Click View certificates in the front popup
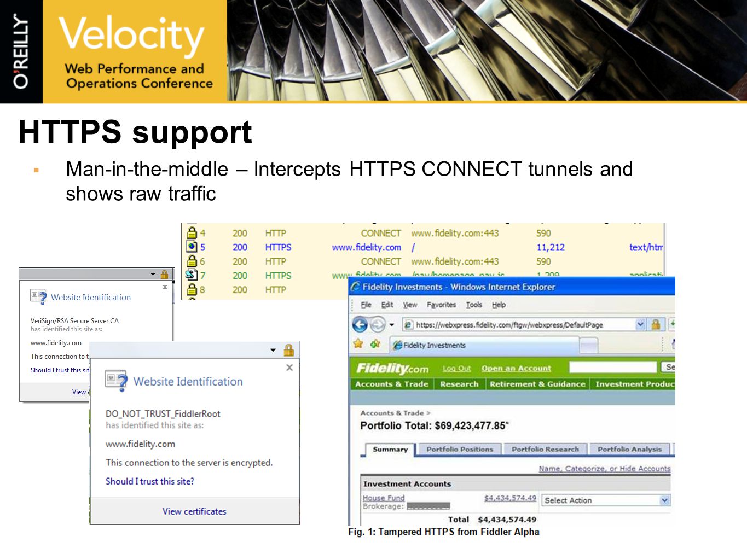Image resolution: width=747 pixels, height=560 pixels. pos(194,511)
